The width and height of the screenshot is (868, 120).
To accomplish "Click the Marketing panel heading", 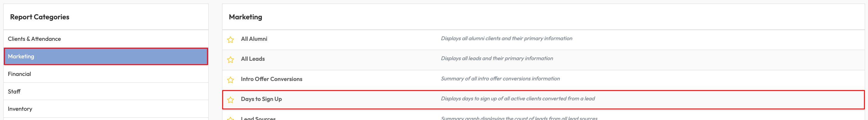I will point(245,17).
